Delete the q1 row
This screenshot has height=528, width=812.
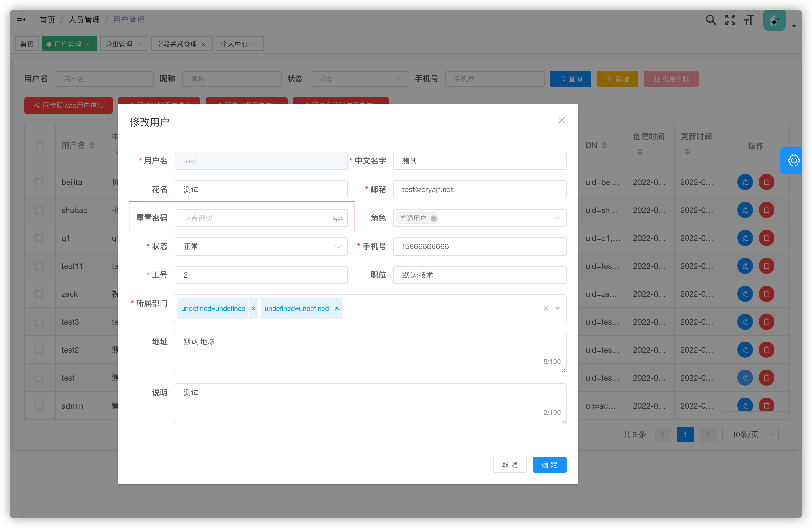pos(766,238)
